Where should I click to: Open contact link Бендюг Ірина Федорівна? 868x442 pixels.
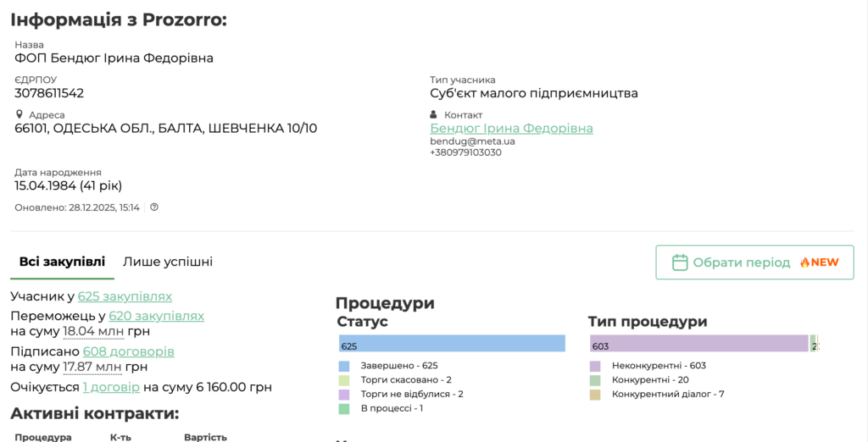click(511, 128)
